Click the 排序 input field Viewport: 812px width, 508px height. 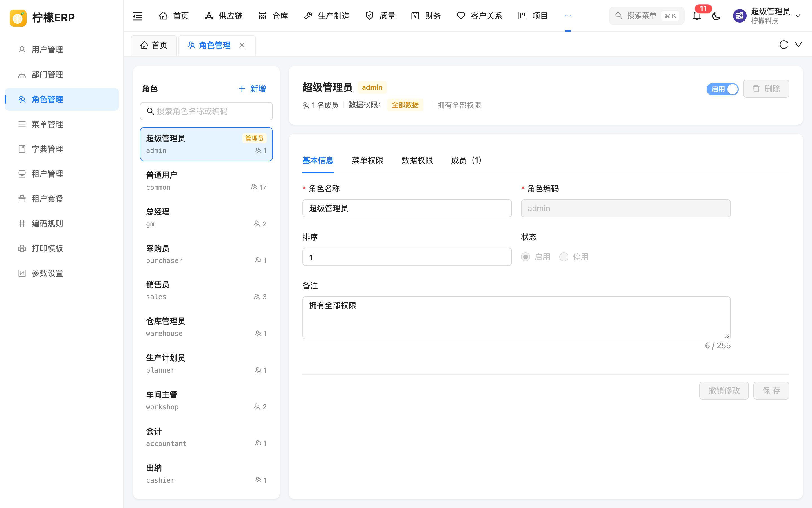click(407, 257)
